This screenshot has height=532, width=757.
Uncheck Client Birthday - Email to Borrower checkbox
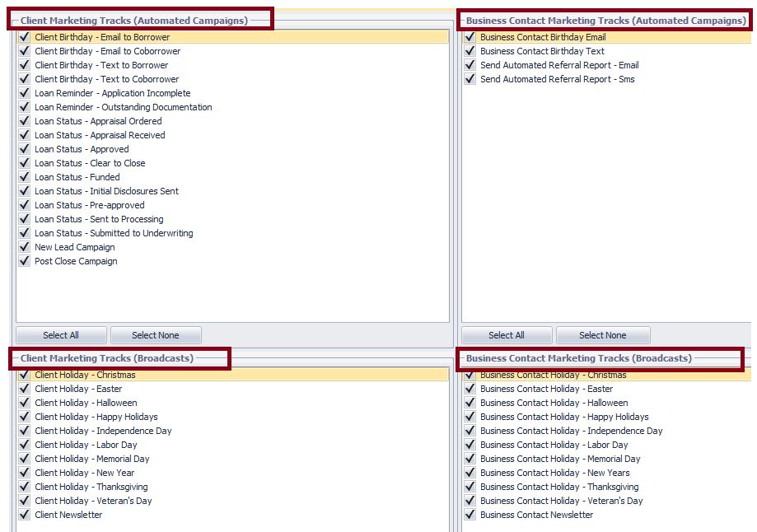[24, 37]
